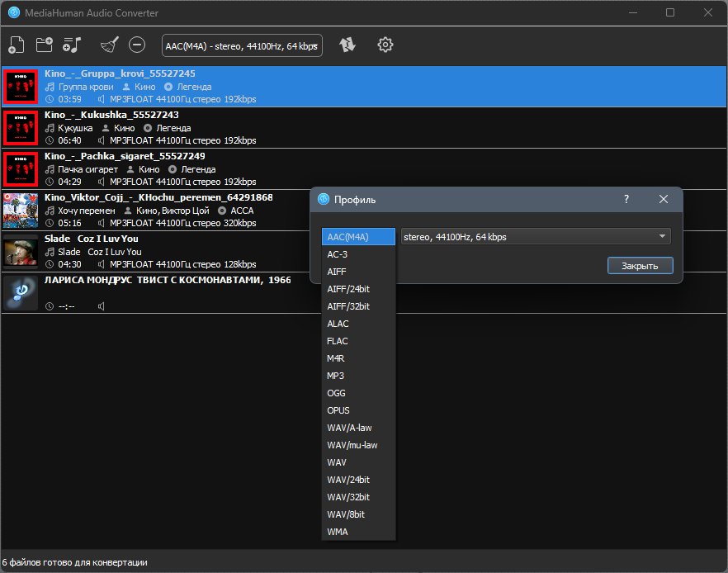Screen dimensions: 728x573
Task: Click the Add folder icon
Action: point(44,45)
